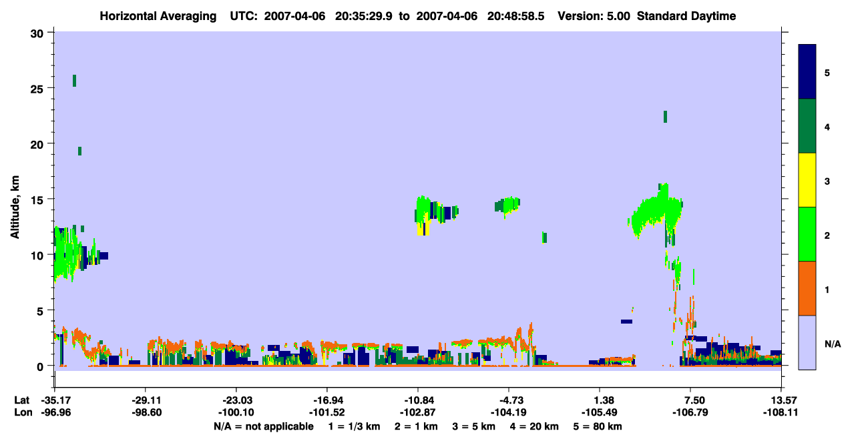Viewport: 868px width, 445px height.
Task: Click the longitude value -104.19
Action: coord(509,413)
